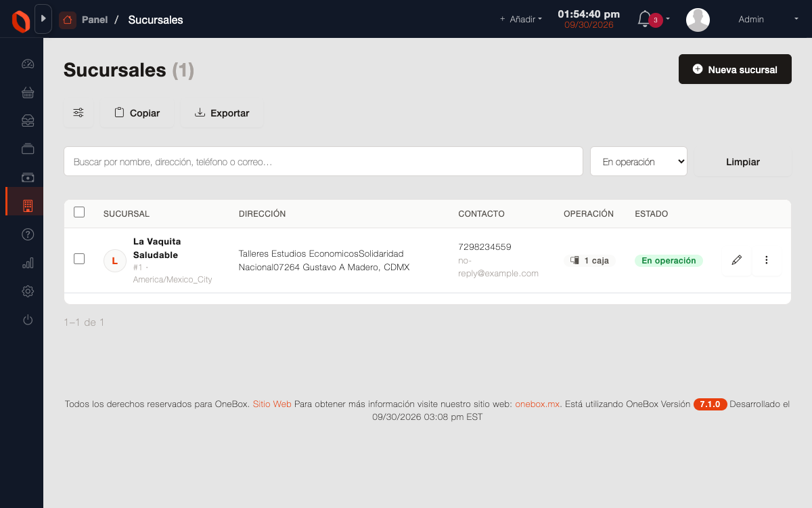Open the shopping basket sidebar icon
The image size is (812, 508).
pos(28,93)
